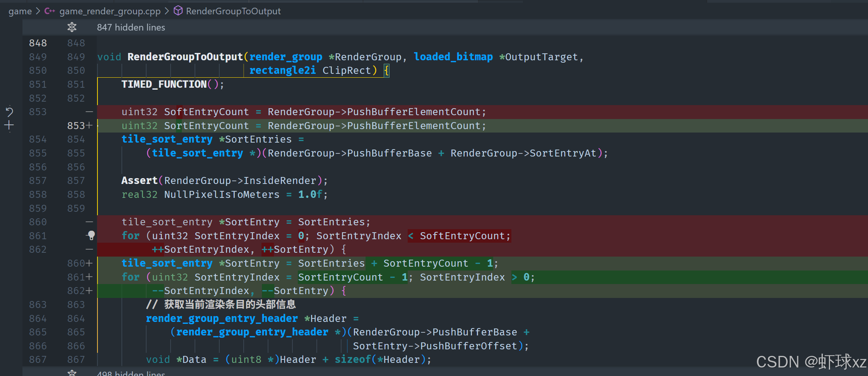Viewport: 868px width, 376px height.
Task: Expand the 498 hidden lines icon
Action: [x=72, y=373]
